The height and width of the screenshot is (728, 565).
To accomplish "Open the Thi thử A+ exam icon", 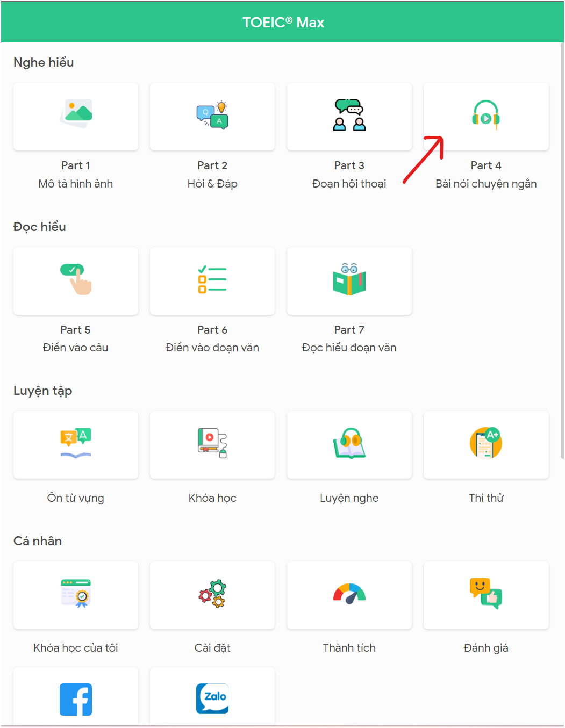I will [486, 443].
